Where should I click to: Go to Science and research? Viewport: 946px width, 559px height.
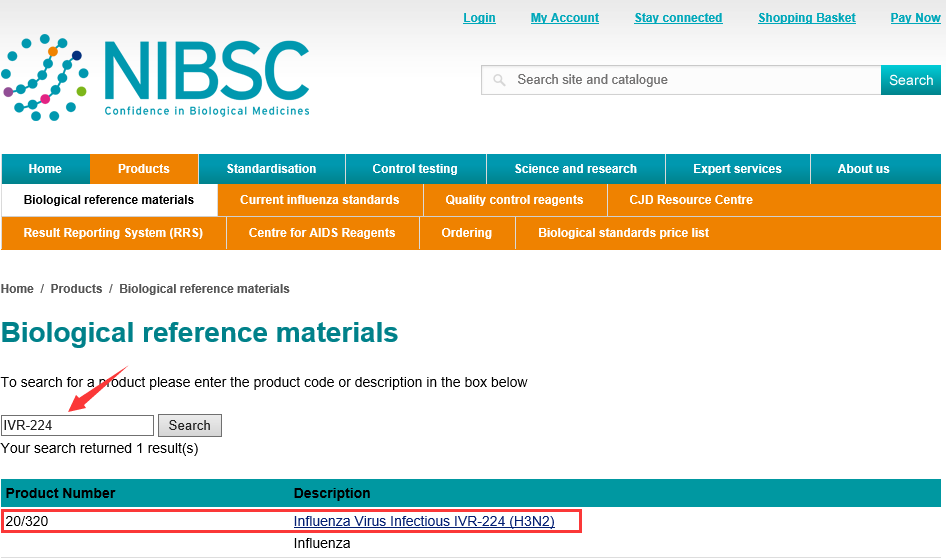[x=575, y=169]
